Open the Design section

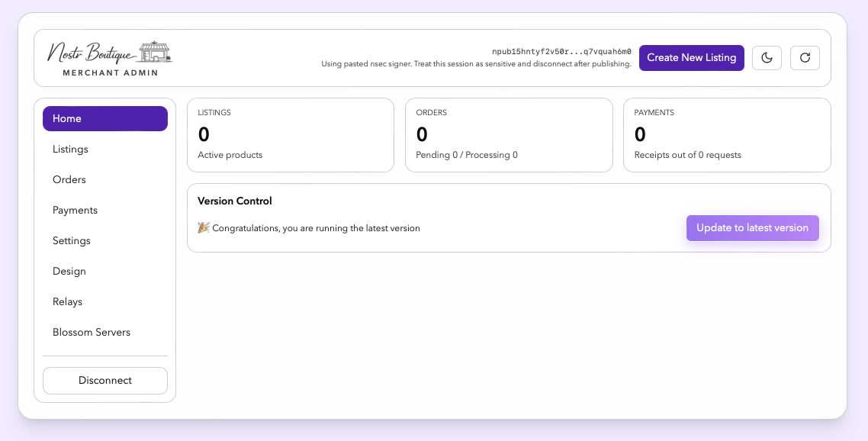[69, 271]
